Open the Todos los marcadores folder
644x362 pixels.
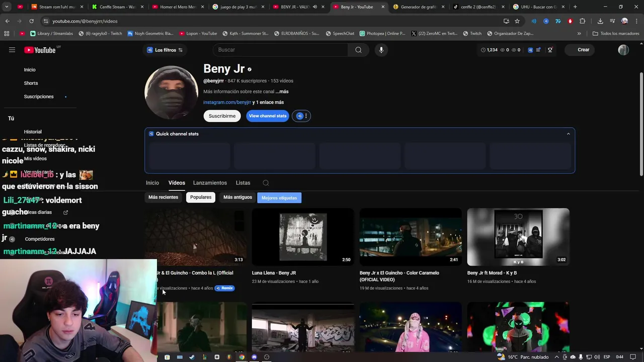616,34
